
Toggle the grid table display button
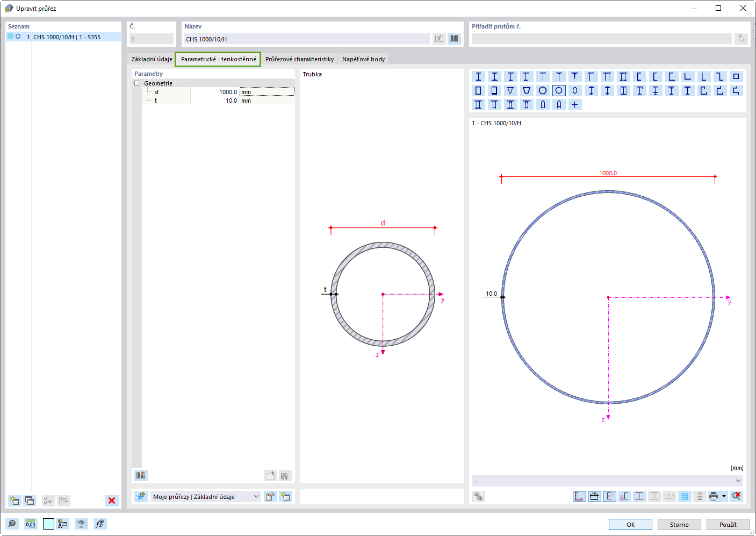click(x=685, y=496)
